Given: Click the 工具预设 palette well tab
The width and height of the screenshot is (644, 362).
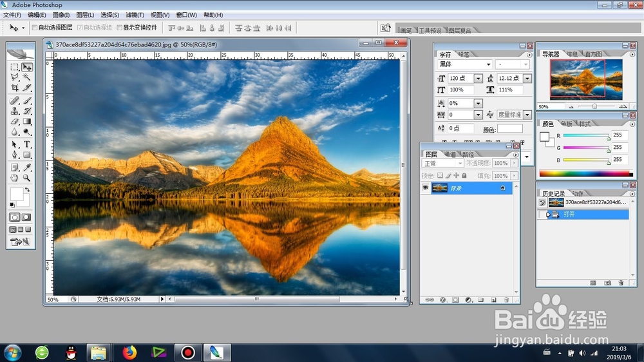Looking at the screenshot, I should [x=430, y=30].
